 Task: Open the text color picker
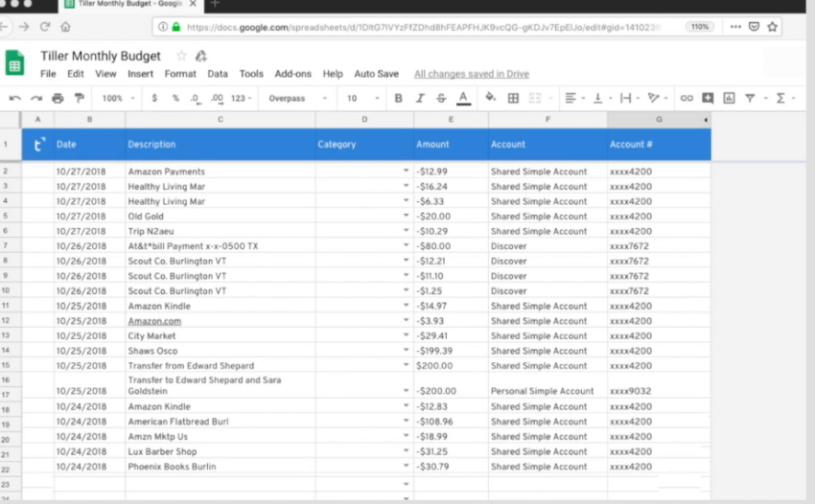[x=463, y=98]
